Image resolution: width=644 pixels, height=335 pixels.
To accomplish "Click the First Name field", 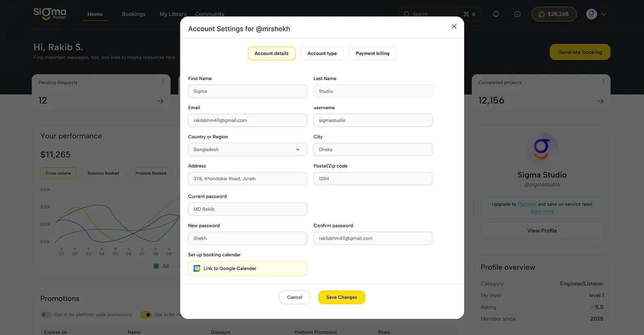I will [x=248, y=91].
